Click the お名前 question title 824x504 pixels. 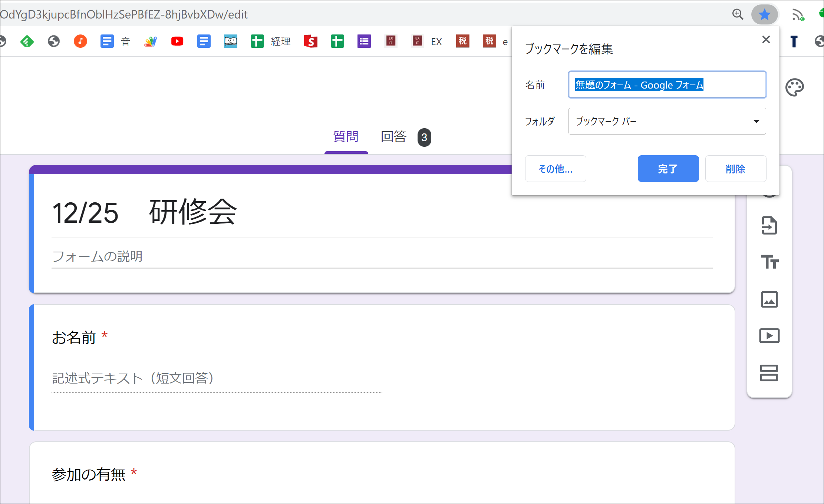click(74, 338)
